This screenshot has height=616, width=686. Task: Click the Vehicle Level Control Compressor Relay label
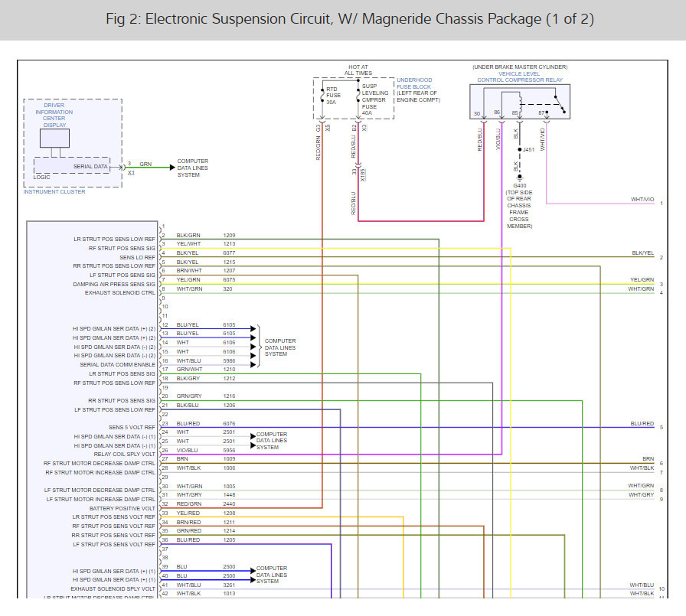520,77
